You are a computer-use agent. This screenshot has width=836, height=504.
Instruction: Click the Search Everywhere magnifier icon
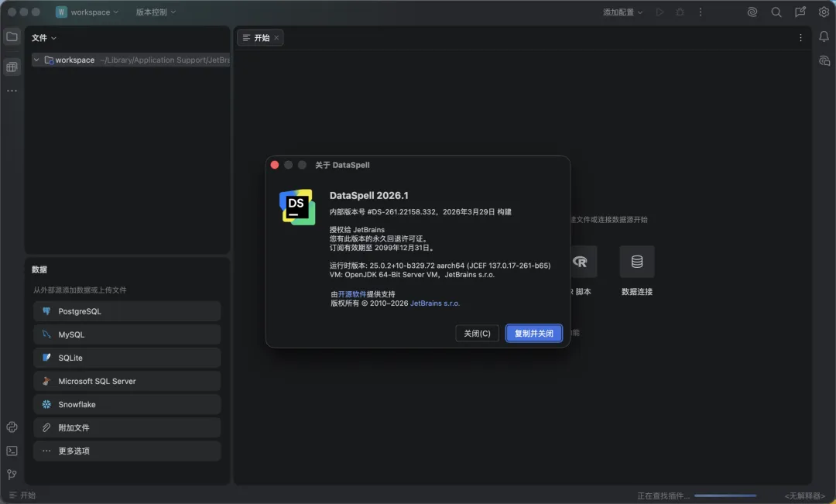[776, 12]
